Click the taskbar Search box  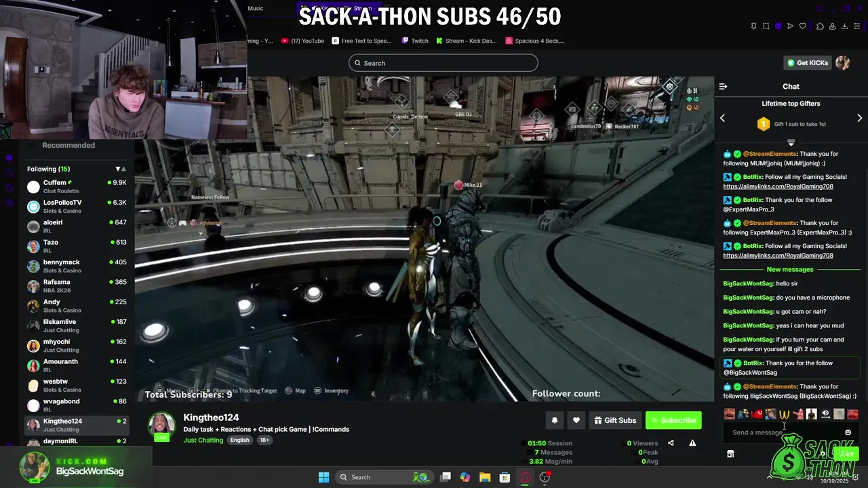click(384, 477)
